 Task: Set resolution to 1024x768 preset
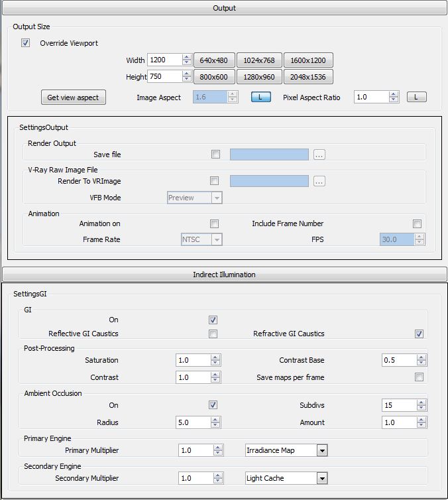coord(259,60)
